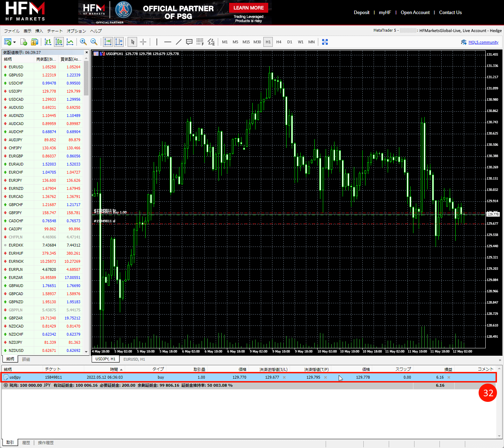
Task: Toggle the chart shift button
Action: point(119,42)
